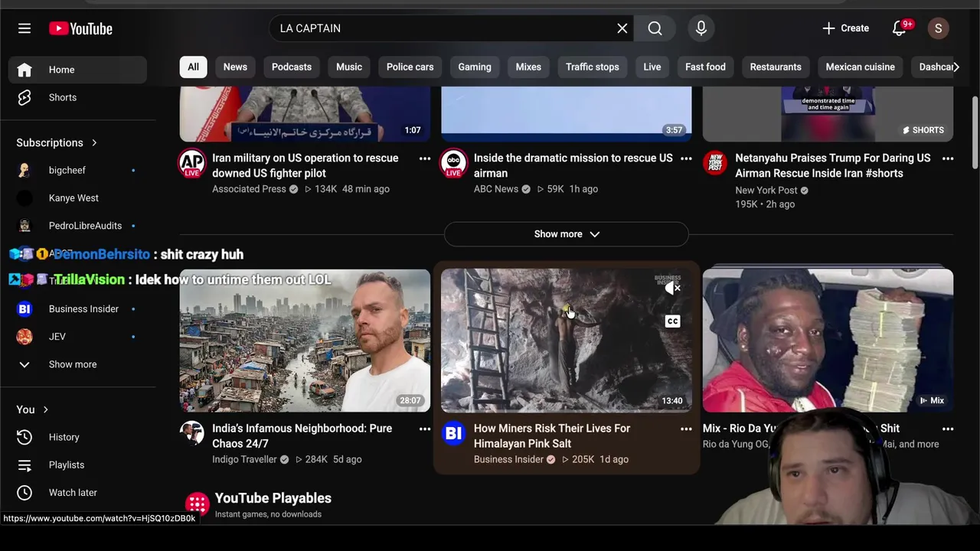Expand news shelf with Show more
Screen dimensions: 980x551
(567, 234)
